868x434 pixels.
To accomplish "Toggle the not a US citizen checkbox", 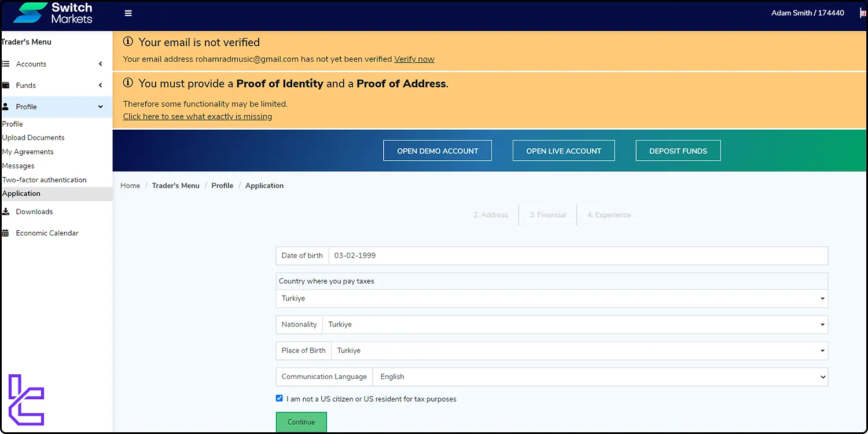I will coord(279,398).
